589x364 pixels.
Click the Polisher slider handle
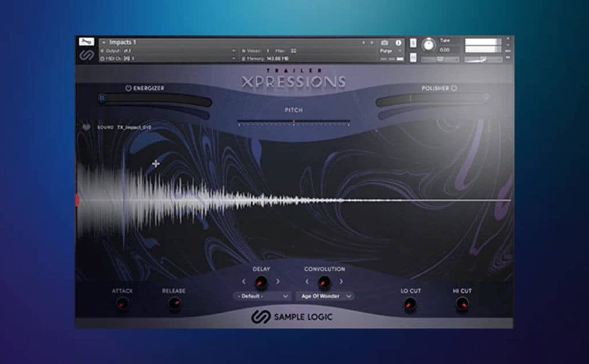pyautogui.click(x=485, y=98)
